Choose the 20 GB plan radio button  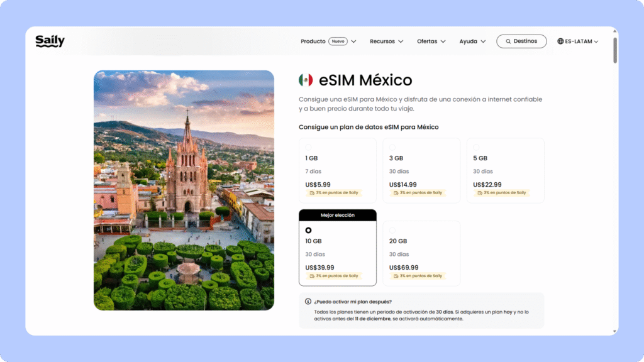392,231
